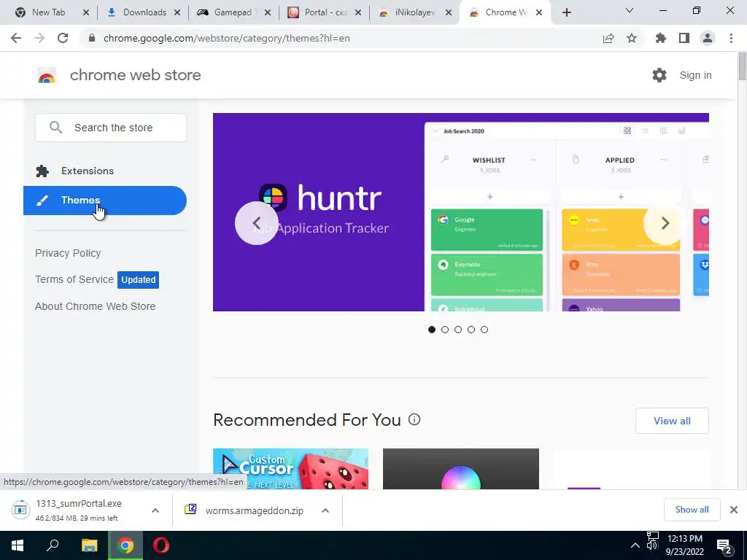This screenshot has width=747, height=560.
Task: Switch to the iNikolayev tab
Action: [x=414, y=12]
